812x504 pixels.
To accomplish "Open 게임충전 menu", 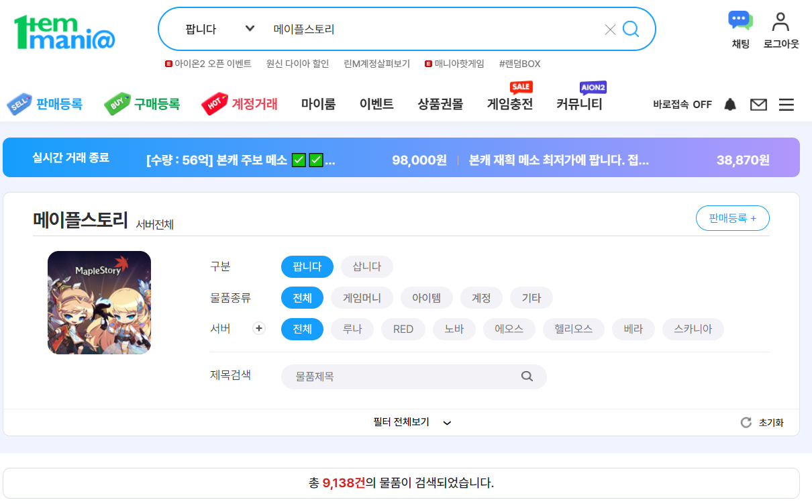I will (x=510, y=104).
